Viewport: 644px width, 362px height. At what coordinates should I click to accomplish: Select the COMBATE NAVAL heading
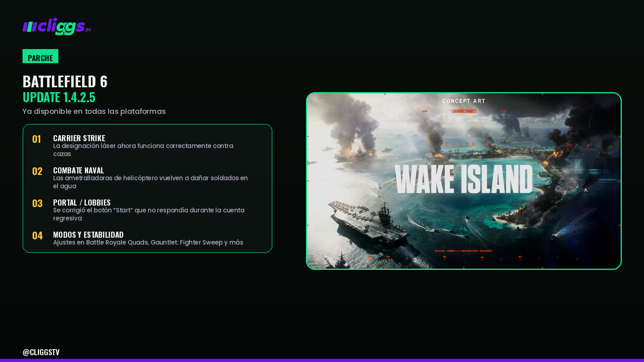point(78,170)
